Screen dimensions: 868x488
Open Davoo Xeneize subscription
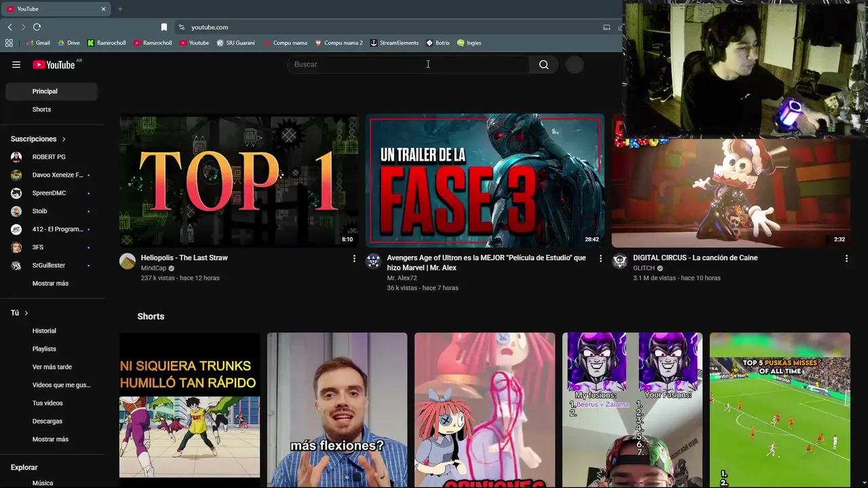pyautogui.click(x=52, y=175)
